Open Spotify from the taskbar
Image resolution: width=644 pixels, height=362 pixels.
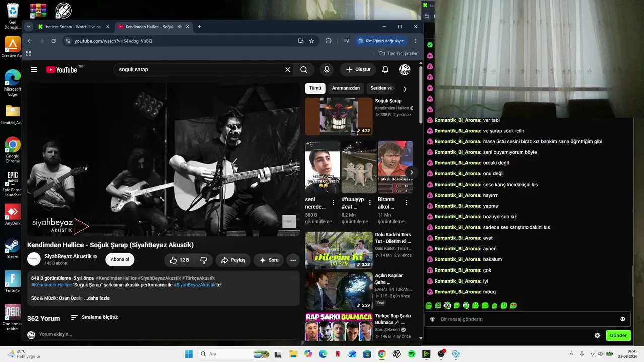[412, 354]
